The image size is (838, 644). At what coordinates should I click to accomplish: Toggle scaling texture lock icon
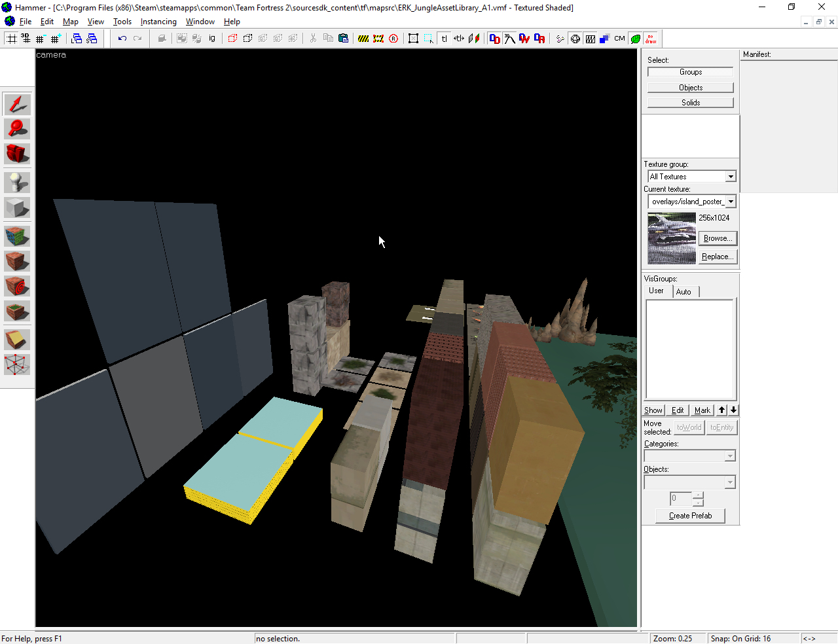pyautogui.click(x=459, y=39)
